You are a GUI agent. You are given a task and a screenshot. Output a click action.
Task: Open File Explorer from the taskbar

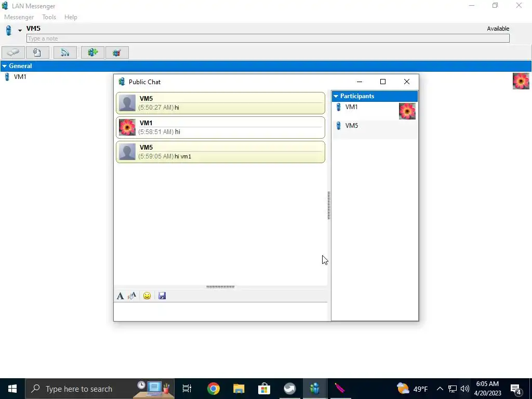(239, 389)
